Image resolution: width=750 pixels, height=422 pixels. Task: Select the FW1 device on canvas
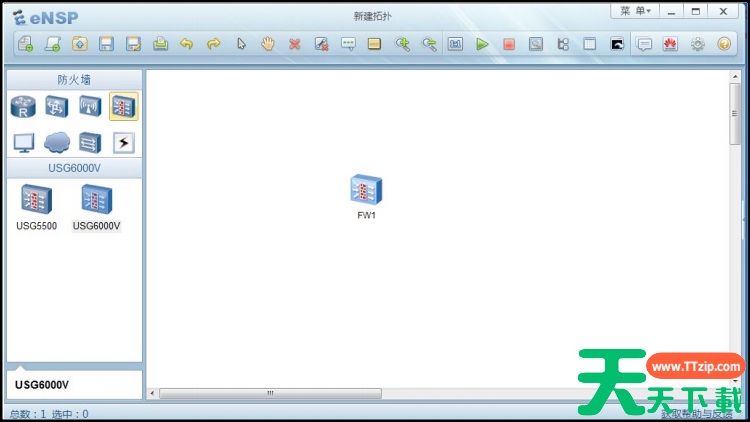(x=367, y=190)
